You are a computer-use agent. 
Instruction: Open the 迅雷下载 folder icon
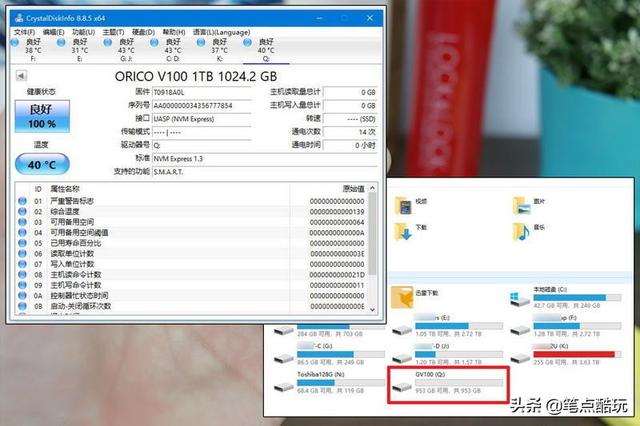click(x=402, y=297)
